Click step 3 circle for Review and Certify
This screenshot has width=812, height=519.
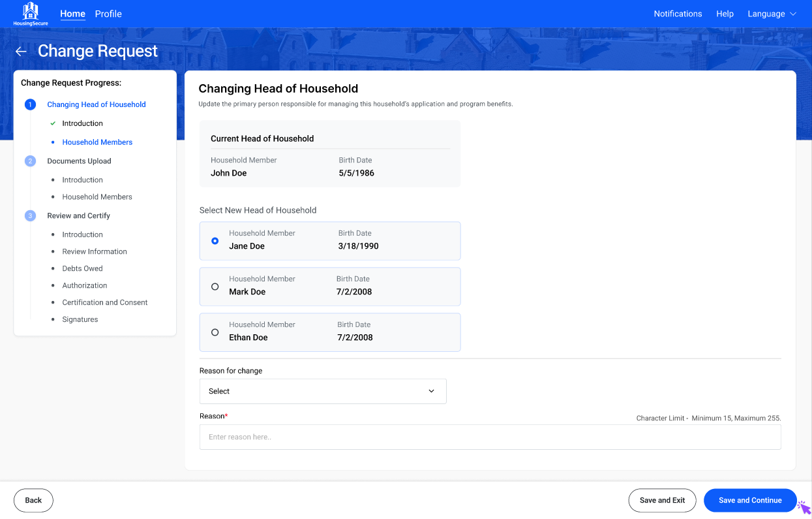[x=30, y=216]
